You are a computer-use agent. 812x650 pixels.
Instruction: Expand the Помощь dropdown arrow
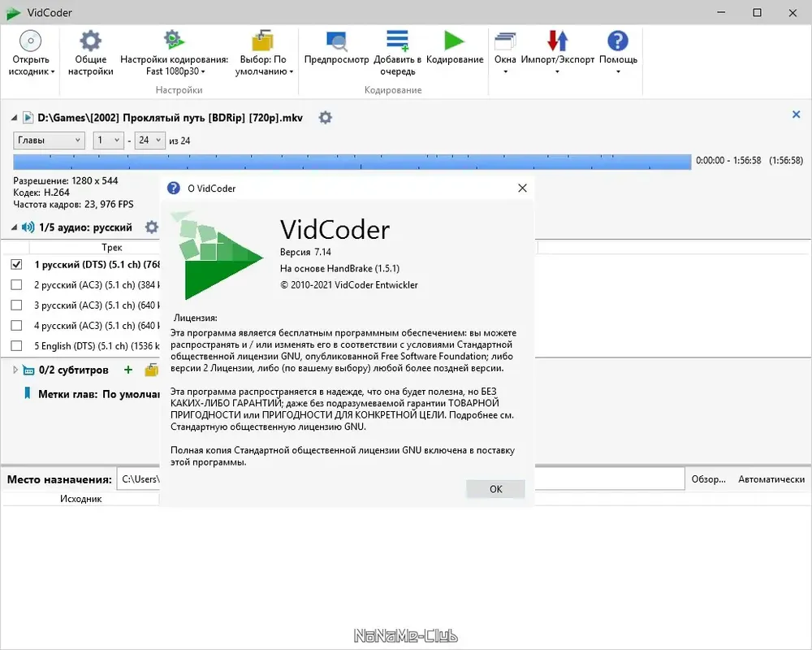pos(618,71)
